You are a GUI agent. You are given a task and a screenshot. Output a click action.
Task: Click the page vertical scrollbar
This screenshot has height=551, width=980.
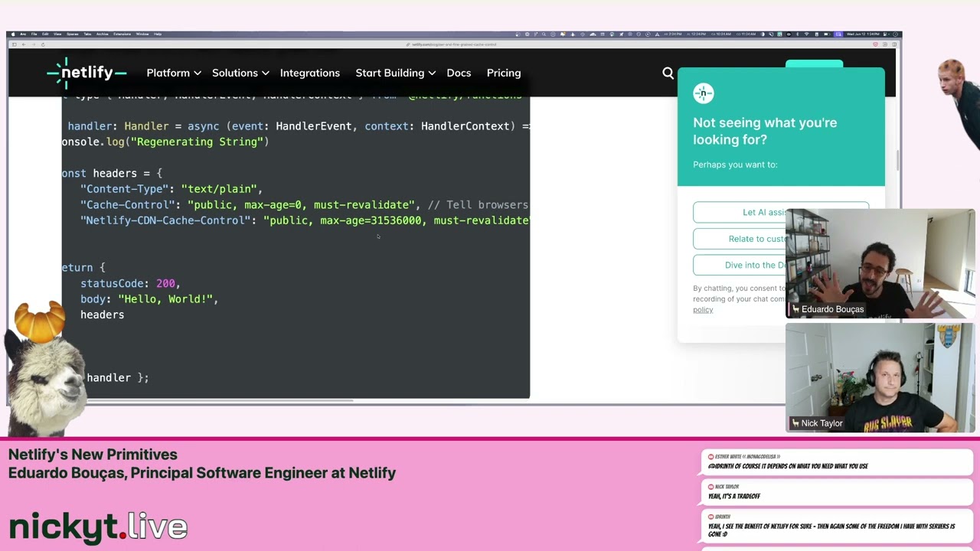pos(900,161)
